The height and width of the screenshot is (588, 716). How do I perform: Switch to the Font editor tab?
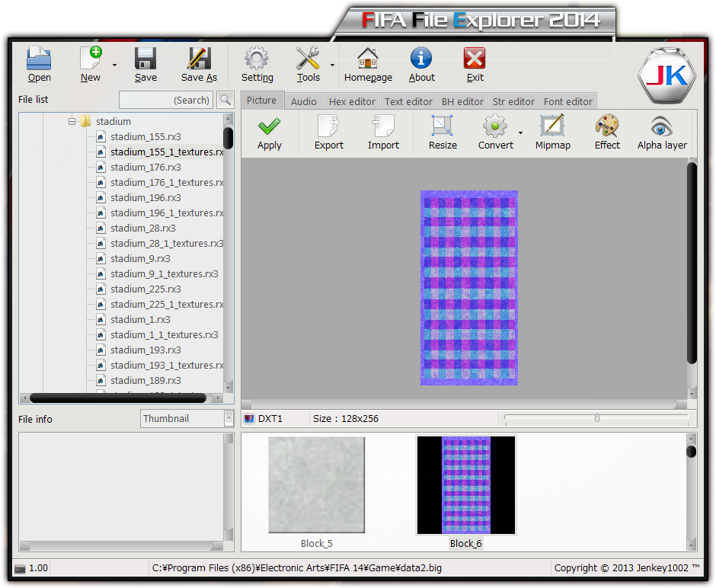[567, 101]
